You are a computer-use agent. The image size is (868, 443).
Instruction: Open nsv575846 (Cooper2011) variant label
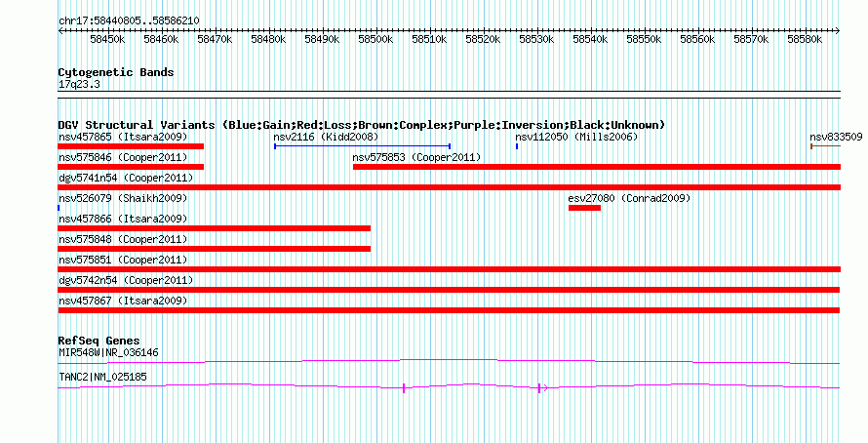(123, 157)
